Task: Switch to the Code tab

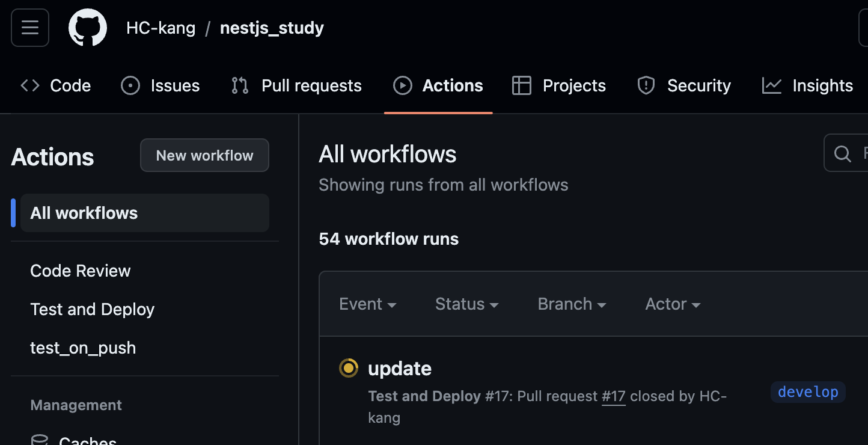Action: point(55,86)
